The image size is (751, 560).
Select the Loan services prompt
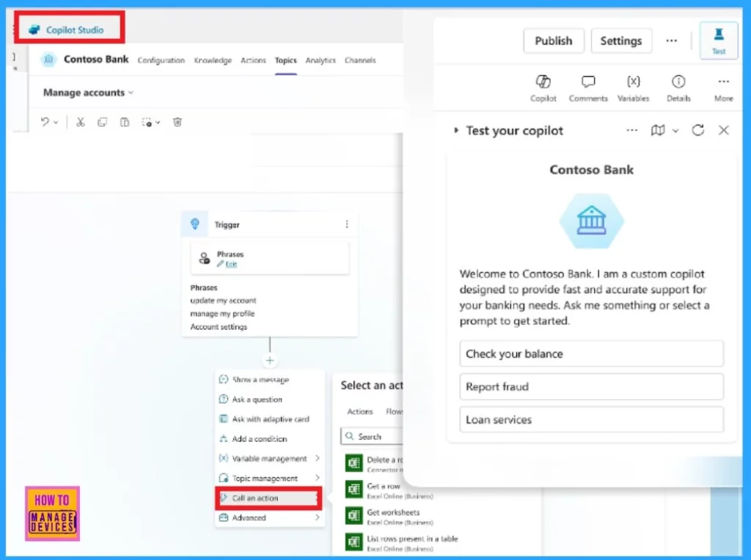pos(592,420)
